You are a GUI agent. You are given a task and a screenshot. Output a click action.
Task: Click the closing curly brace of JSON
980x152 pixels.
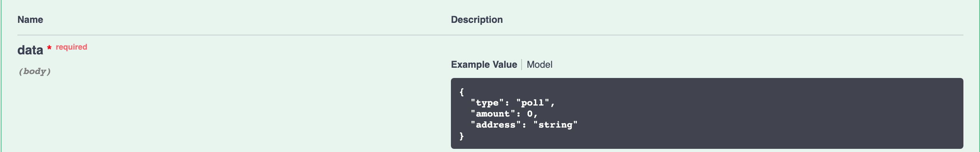[x=462, y=136]
